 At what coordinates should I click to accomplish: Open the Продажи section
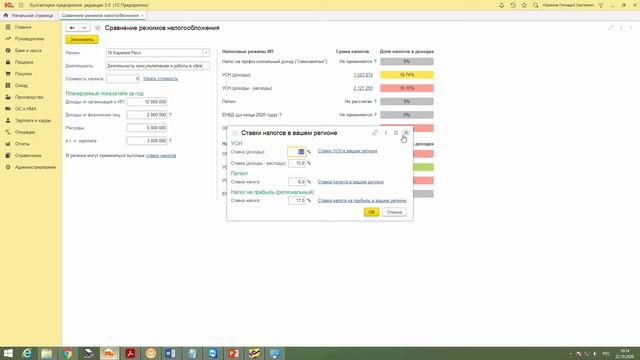coord(24,62)
